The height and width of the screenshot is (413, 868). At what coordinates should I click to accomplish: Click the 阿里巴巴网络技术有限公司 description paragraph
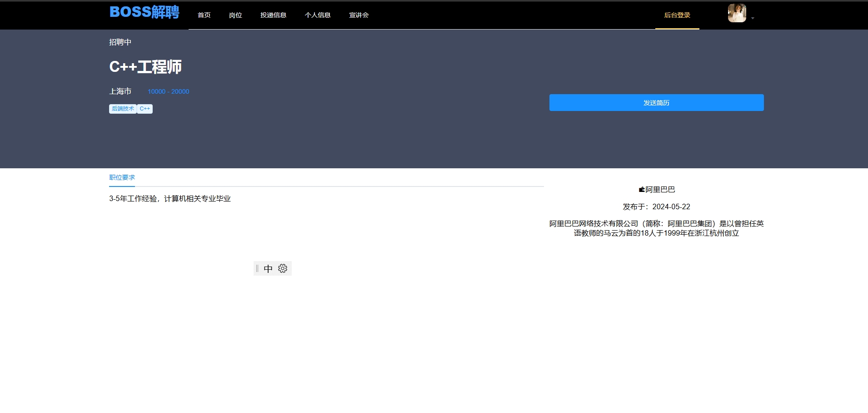[x=656, y=228]
